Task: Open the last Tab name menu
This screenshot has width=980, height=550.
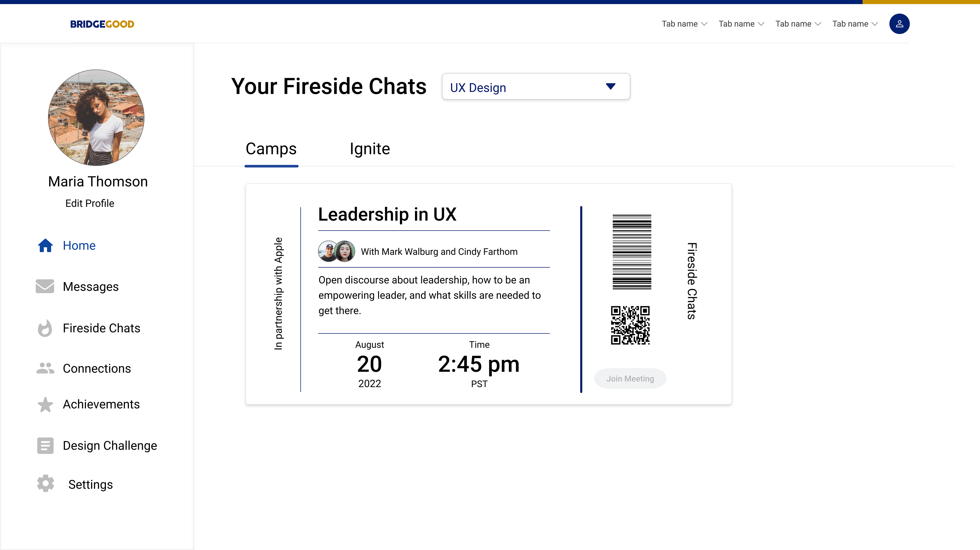Action: (x=855, y=24)
